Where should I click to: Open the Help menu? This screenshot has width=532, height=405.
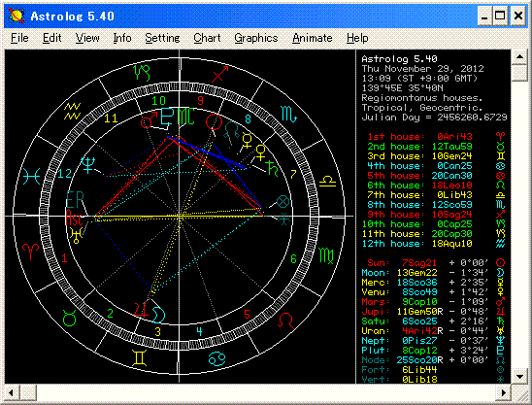pyautogui.click(x=357, y=38)
